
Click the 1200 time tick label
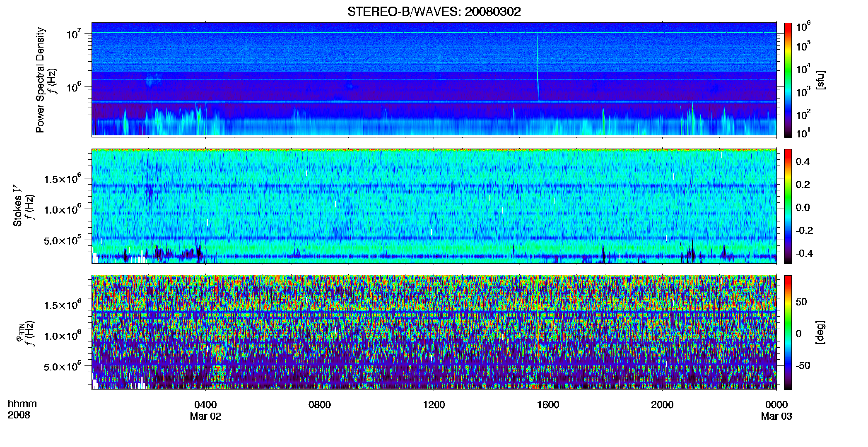(434, 404)
